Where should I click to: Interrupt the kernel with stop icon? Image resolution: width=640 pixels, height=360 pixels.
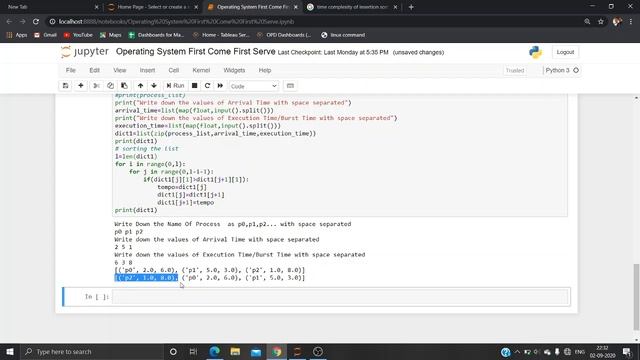pos(195,86)
